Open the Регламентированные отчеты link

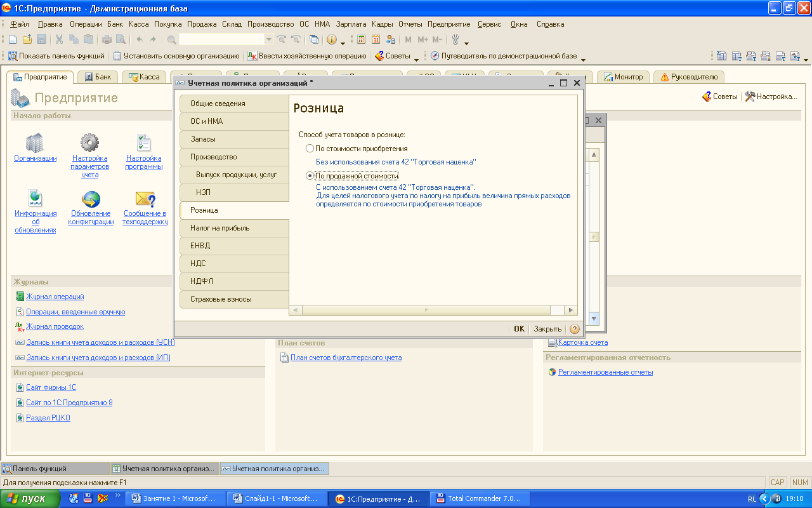[x=605, y=372]
